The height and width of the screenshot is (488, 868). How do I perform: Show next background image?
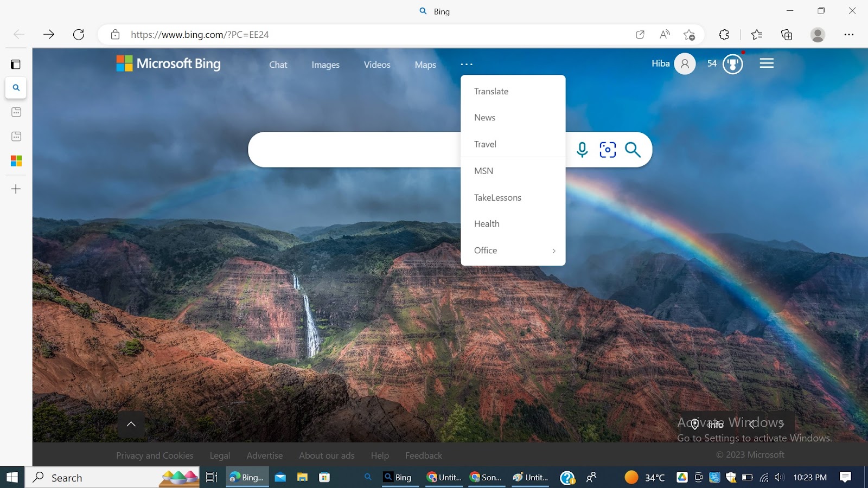pyautogui.click(x=781, y=424)
